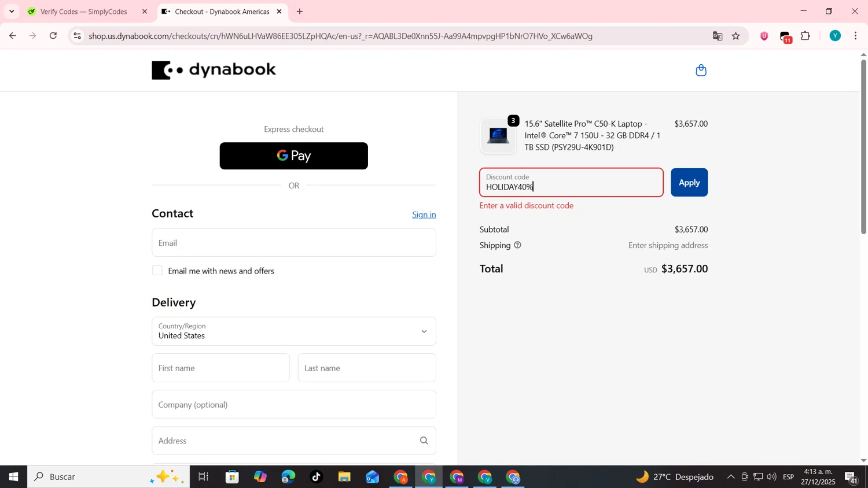Open the extensions puzzle icon

pos(806,36)
